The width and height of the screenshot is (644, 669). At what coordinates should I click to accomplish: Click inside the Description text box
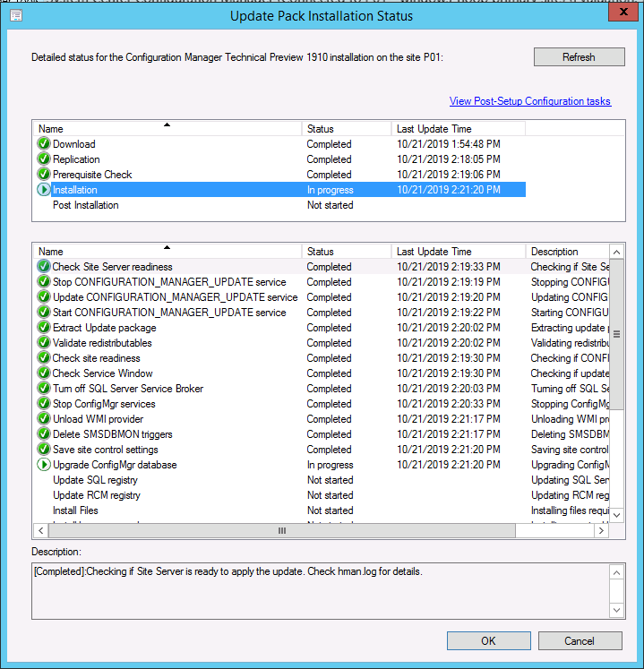point(321,591)
